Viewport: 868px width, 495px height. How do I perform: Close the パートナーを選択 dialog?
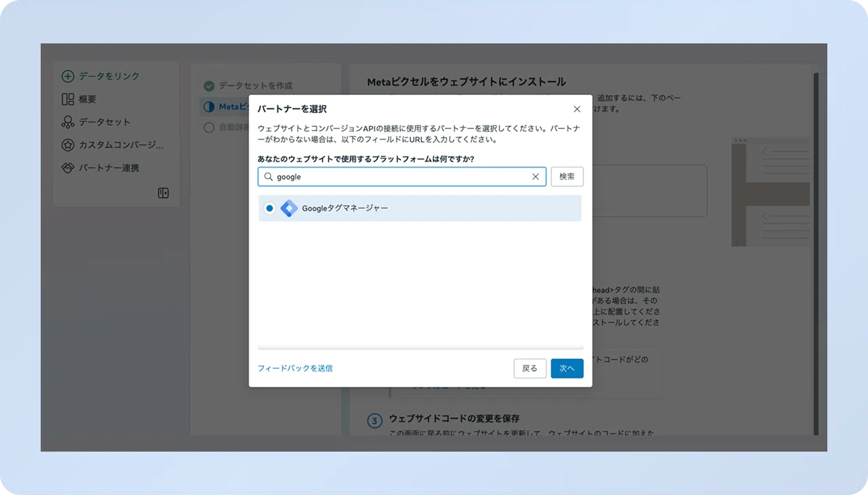[x=577, y=109]
